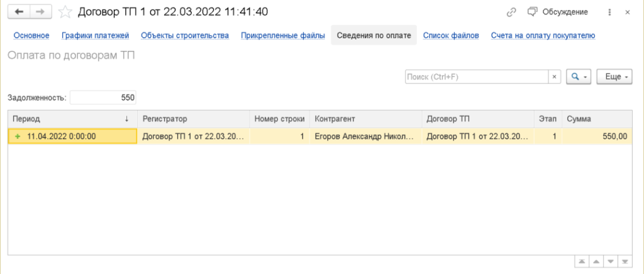Screen dimensions: 644x274
Task: Jump to last row using list arrow
Action: pyautogui.click(x=625, y=261)
